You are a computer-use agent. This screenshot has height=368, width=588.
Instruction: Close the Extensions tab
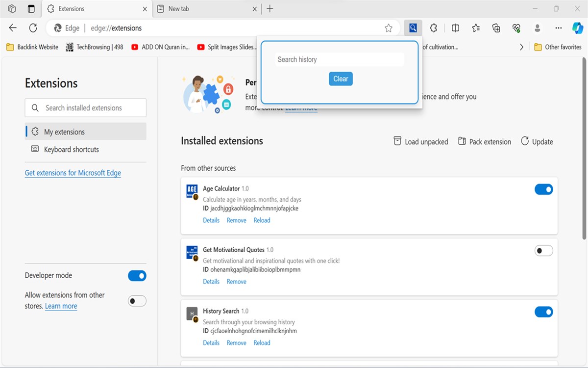[x=145, y=9]
